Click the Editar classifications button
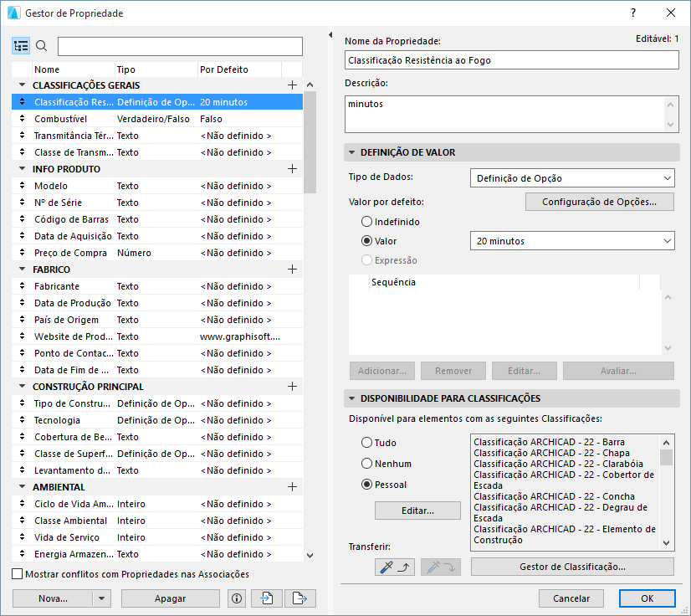 point(417,511)
